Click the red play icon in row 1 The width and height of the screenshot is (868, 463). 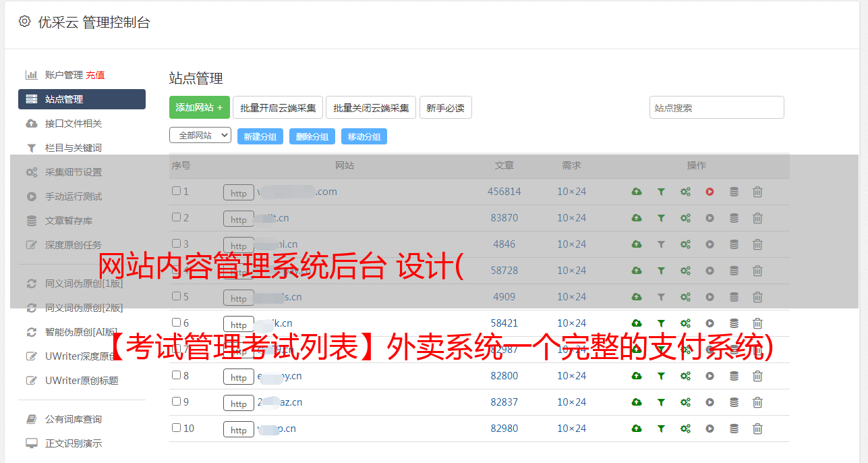pos(710,192)
